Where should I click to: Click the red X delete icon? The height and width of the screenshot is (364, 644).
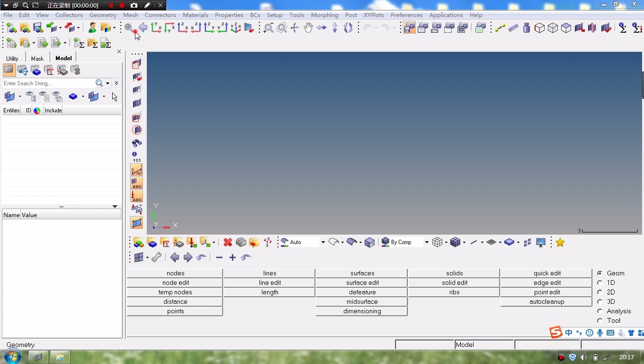[228, 242]
